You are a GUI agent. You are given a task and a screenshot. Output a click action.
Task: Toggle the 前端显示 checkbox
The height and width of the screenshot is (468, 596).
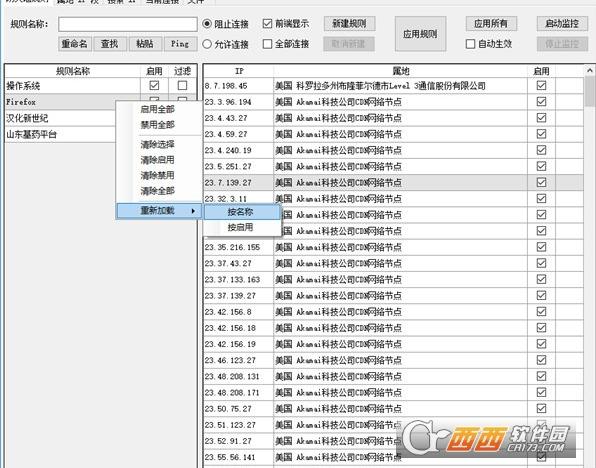(267, 24)
